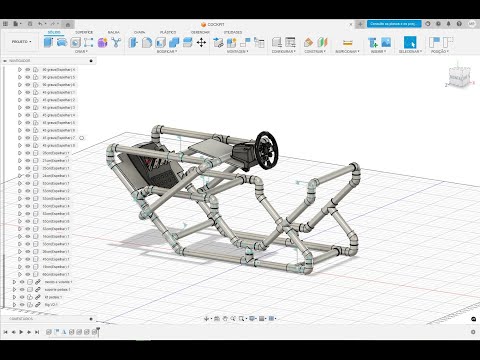The height and width of the screenshot is (360, 480).
Task: Expand the suporte pedais node
Action: pyautogui.click(x=14, y=289)
